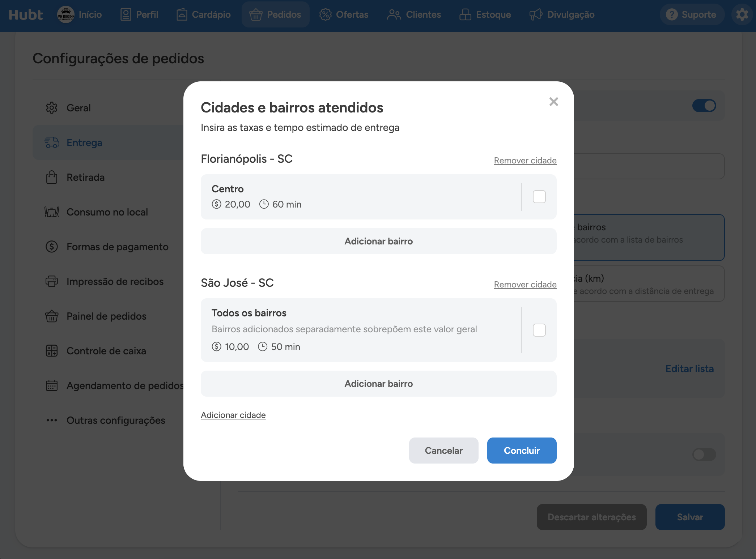Click the 60 min delivery time for Centro

287,204
